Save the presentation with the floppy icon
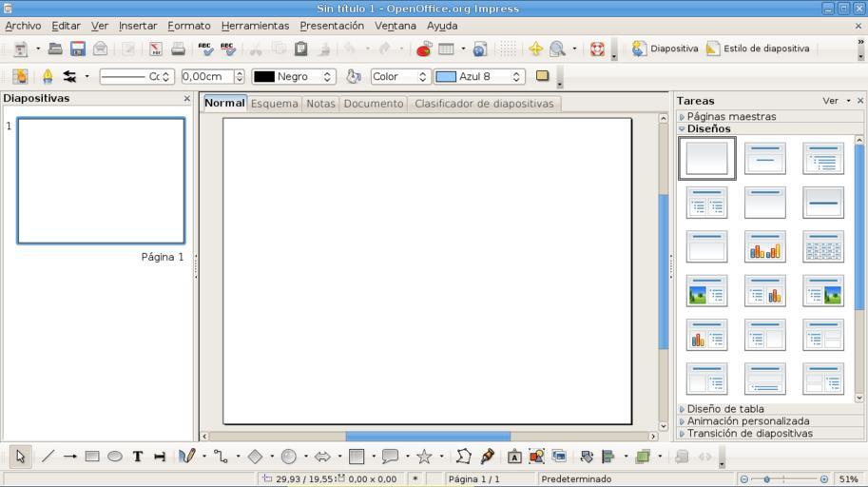The image size is (868, 487). pos(78,49)
